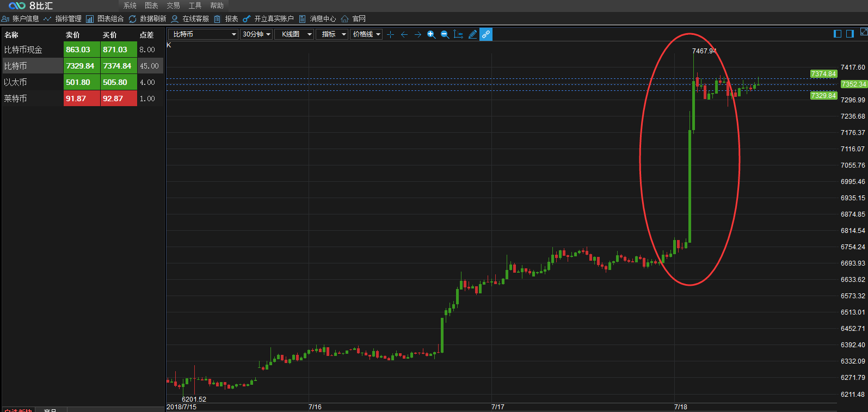Click 数据刷新 data refresh
The width and height of the screenshot is (868, 412).
click(147, 19)
